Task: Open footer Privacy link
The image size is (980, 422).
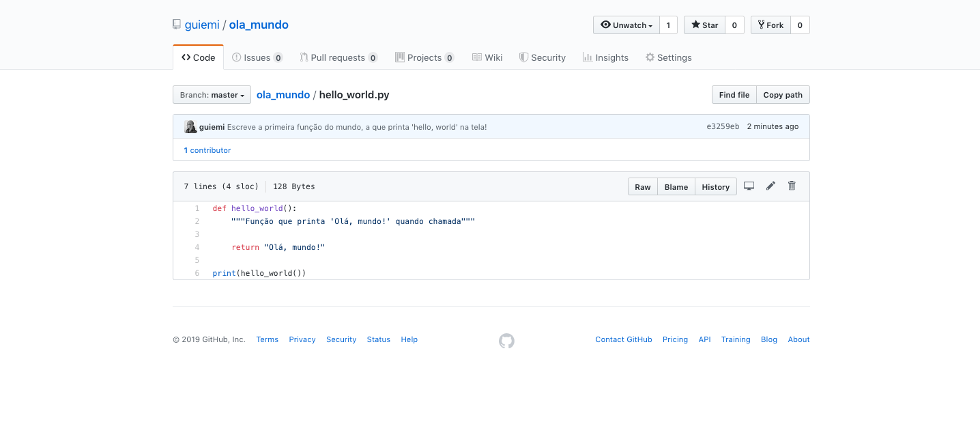Action: [x=302, y=339]
